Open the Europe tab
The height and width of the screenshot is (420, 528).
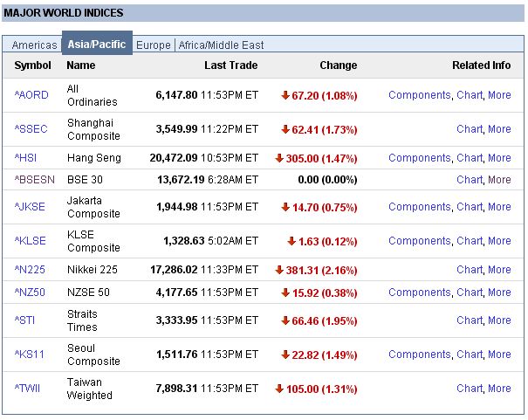click(154, 45)
